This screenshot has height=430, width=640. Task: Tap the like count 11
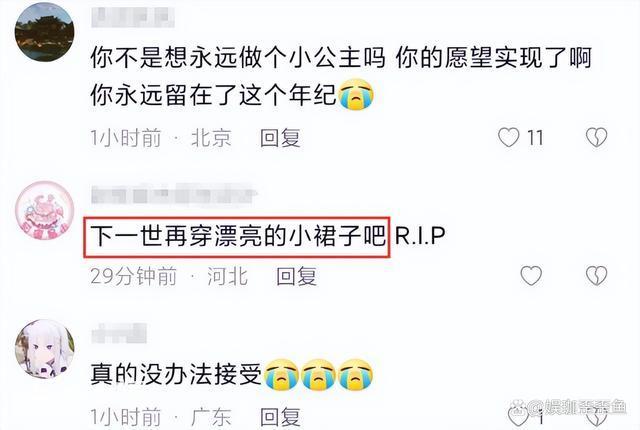coord(535,137)
